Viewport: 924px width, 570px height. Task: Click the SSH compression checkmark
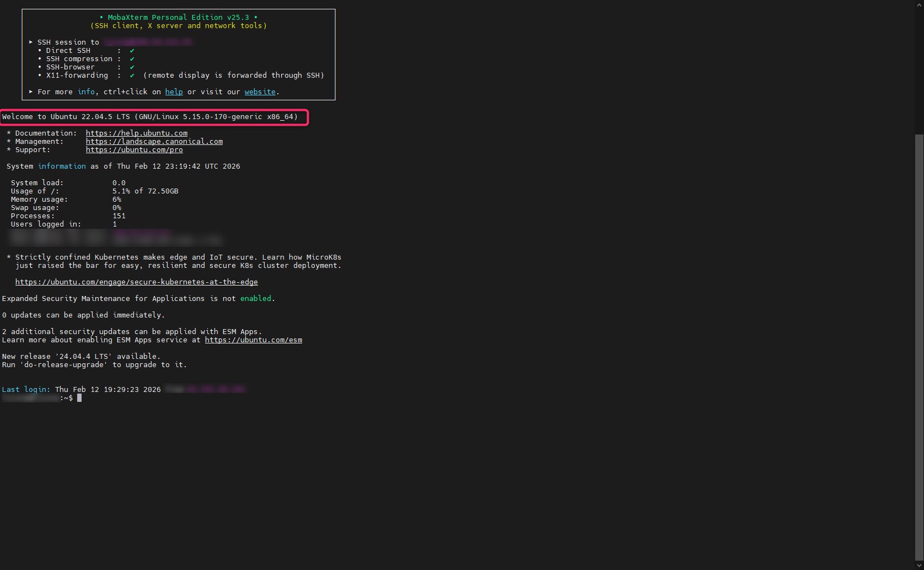[132, 59]
